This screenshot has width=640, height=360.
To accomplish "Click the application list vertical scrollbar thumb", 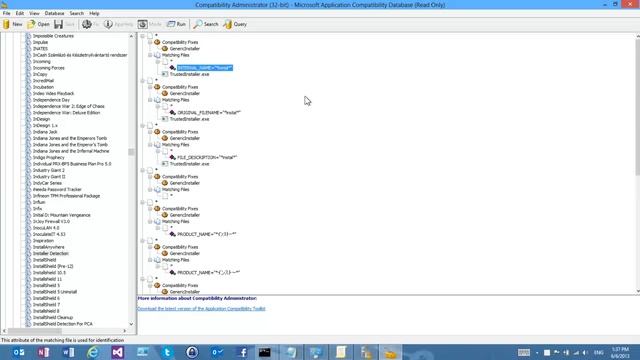I will click(x=131, y=152).
